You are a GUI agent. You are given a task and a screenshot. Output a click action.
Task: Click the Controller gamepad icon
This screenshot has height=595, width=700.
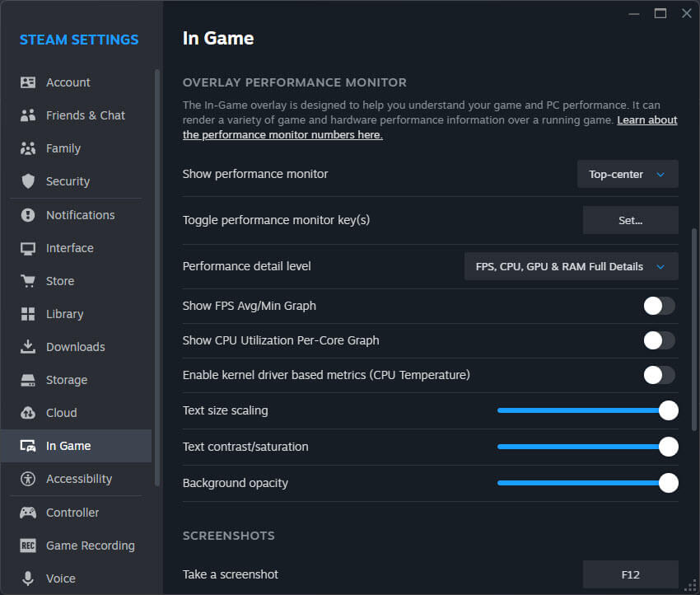coord(28,513)
